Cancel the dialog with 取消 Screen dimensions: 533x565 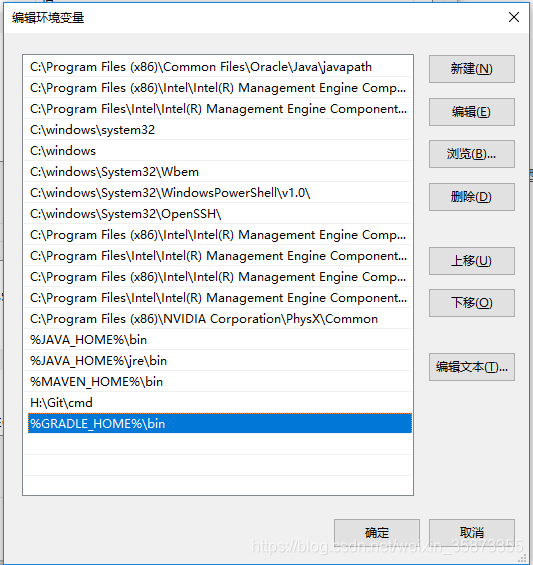[471, 533]
